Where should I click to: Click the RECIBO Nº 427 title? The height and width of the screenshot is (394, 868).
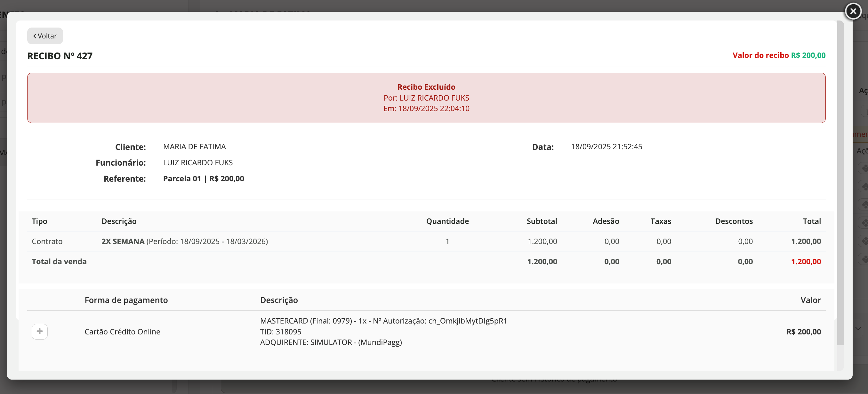click(x=60, y=56)
